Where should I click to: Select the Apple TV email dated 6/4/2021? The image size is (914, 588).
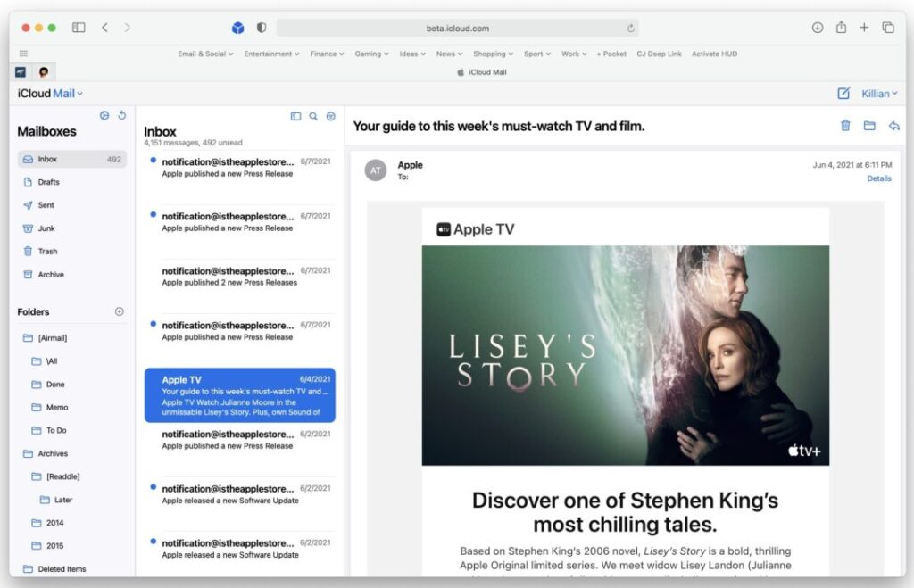coord(240,395)
